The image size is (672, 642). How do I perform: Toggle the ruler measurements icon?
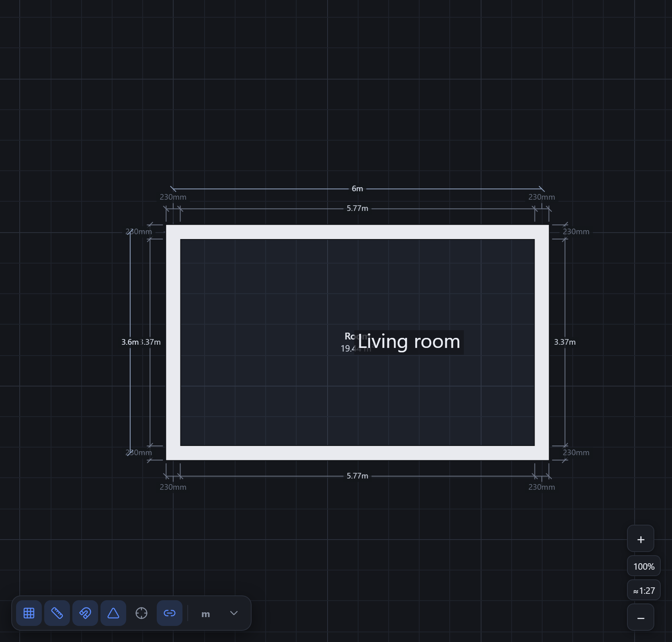click(x=57, y=613)
